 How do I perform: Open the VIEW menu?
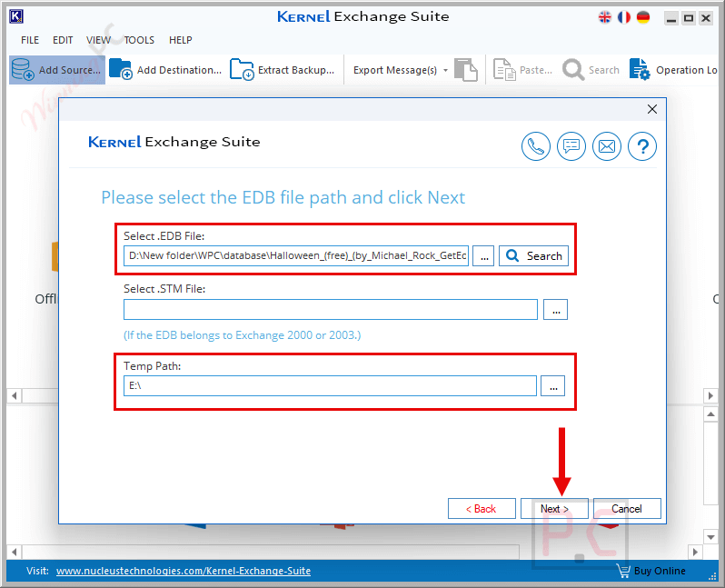point(98,40)
